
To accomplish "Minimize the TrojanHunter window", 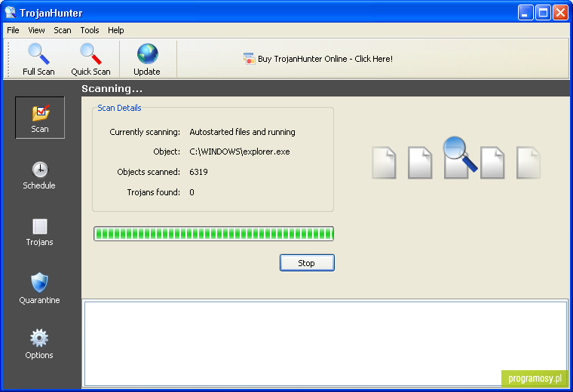I will 526,13.
